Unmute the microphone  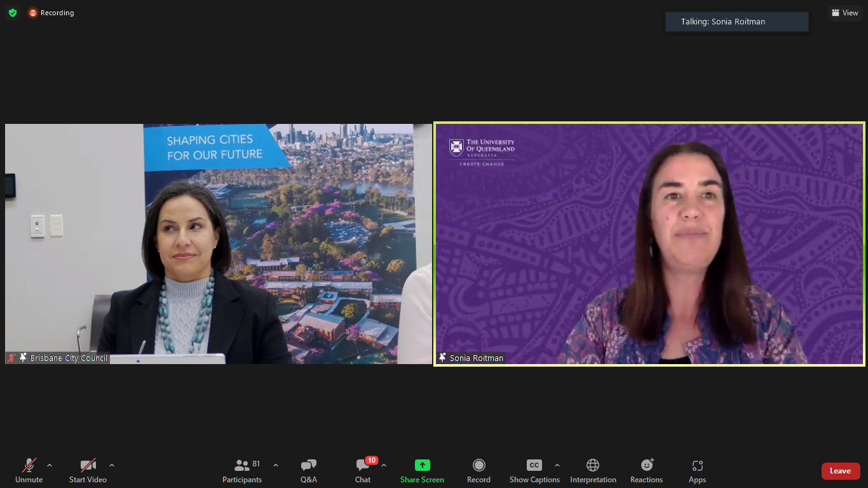29,471
